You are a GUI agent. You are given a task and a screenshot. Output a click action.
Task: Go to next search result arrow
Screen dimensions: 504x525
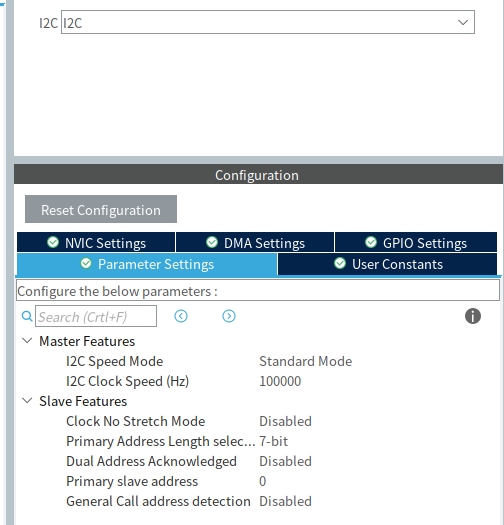pos(229,316)
